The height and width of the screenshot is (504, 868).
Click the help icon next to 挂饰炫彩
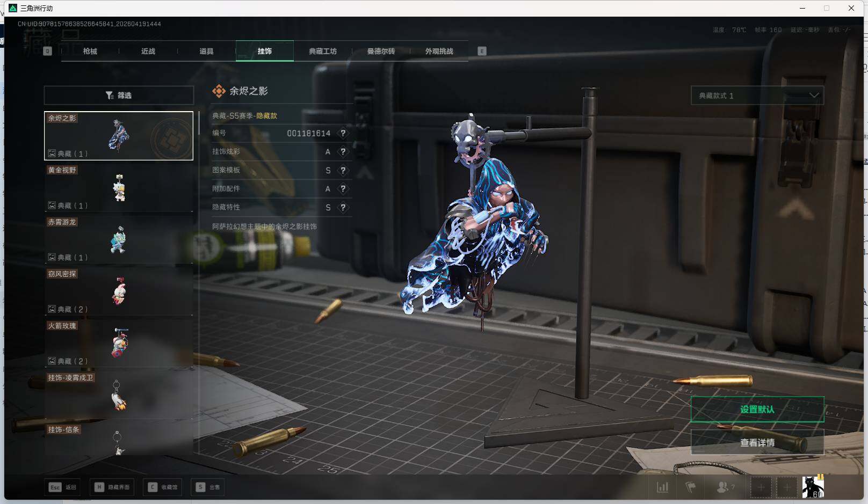click(x=343, y=152)
